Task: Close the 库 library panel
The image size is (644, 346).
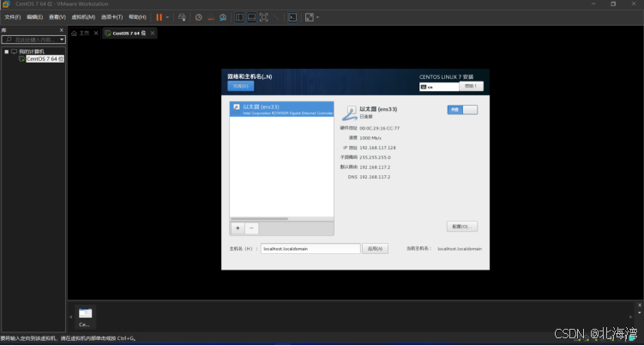Action: pos(62,30)
